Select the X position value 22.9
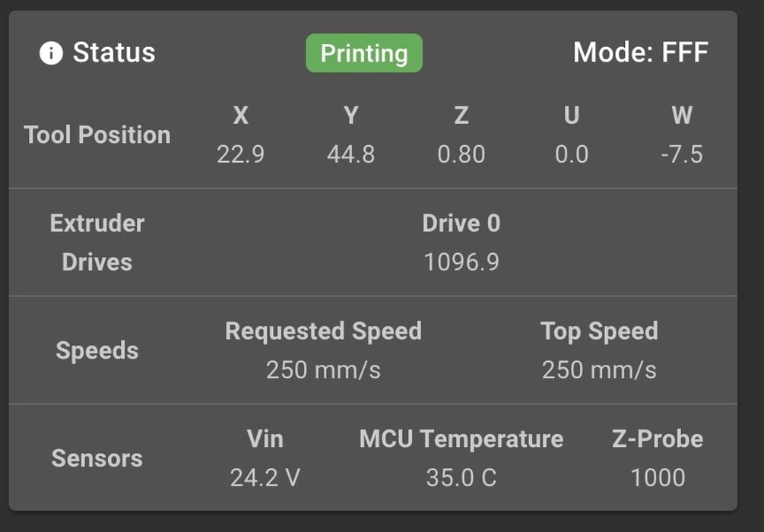The width and height of the screenshot is (764, 532). 240,155
